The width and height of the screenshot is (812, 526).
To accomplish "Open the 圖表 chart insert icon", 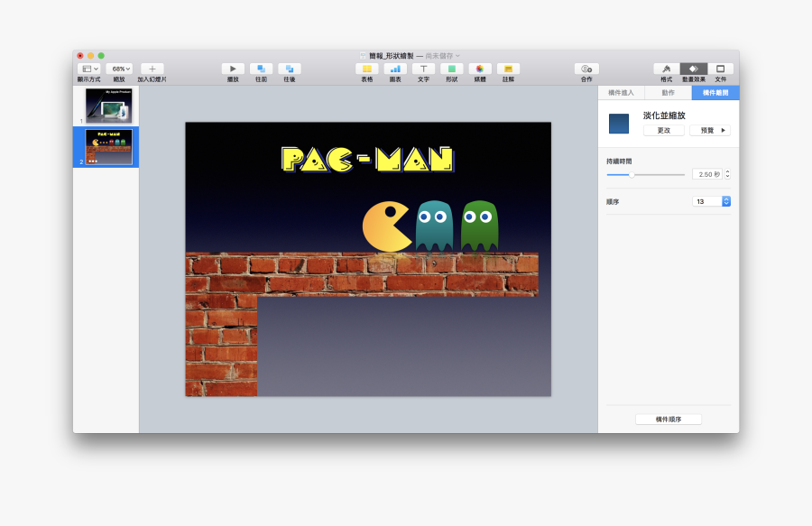I will 397,69.
